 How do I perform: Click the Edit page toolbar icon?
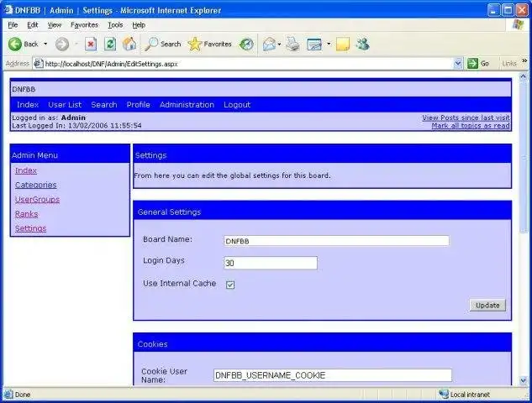[x=314, y=44]
